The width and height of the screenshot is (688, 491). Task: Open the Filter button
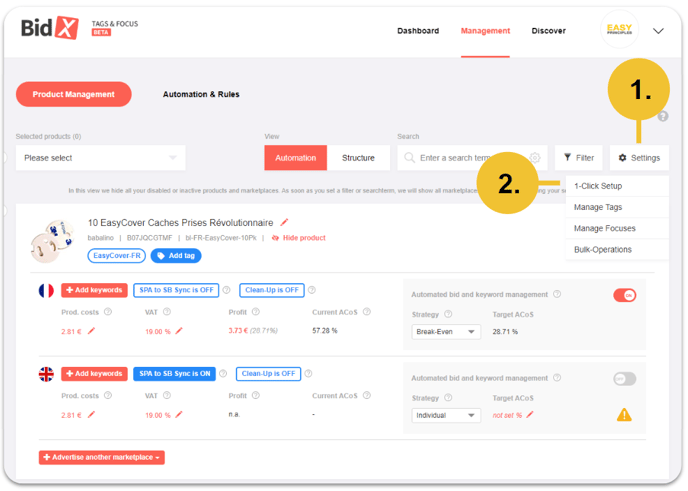[579, 158]
